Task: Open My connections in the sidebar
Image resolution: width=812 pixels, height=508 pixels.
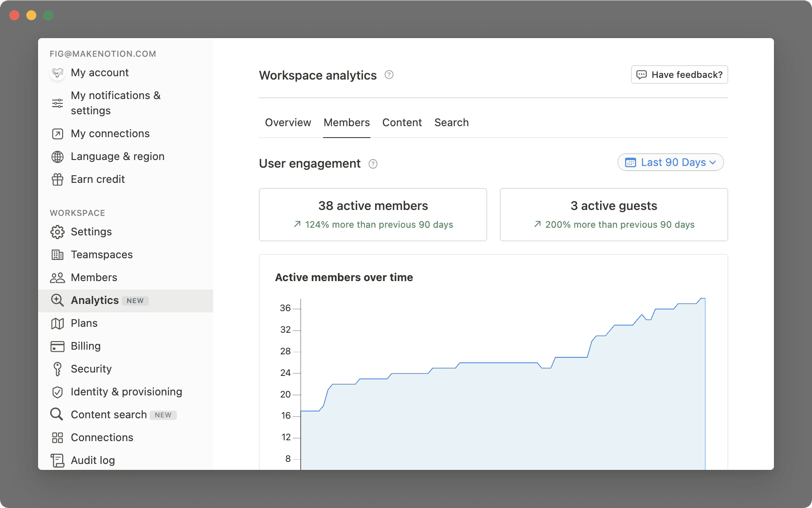Action: pos(110,133)
